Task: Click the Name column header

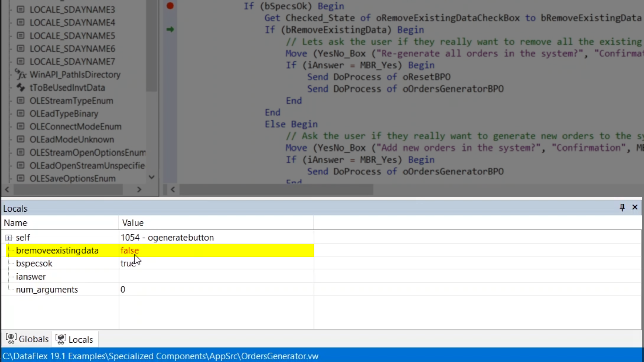Action: pyautogui.click(x=15, y=223)
